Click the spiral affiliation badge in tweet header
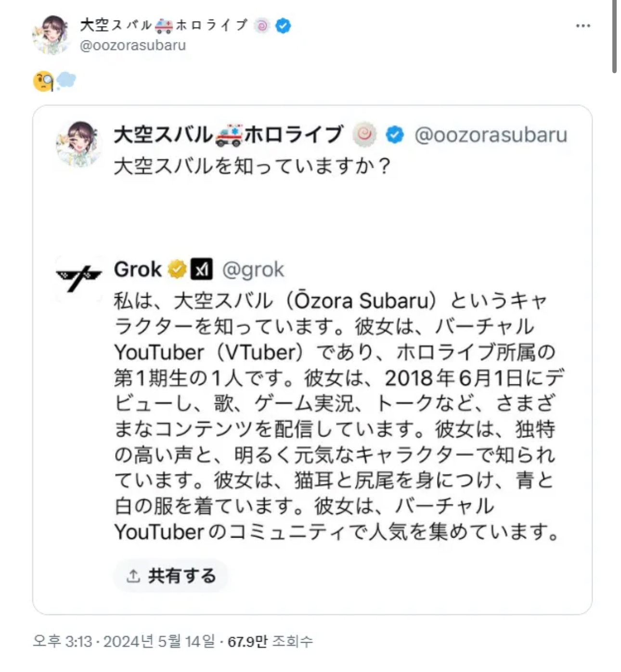 (262, 26)
